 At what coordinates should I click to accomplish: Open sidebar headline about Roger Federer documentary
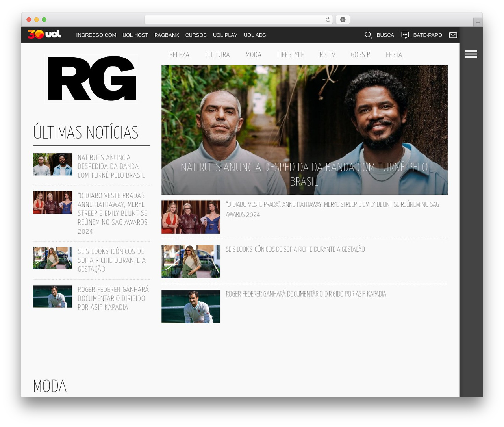point(113,298)
